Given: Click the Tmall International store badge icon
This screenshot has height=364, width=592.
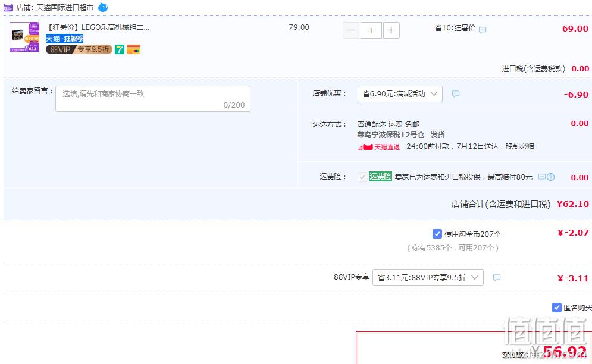Looking at the screenshot, I should click(x=8, y=8).
